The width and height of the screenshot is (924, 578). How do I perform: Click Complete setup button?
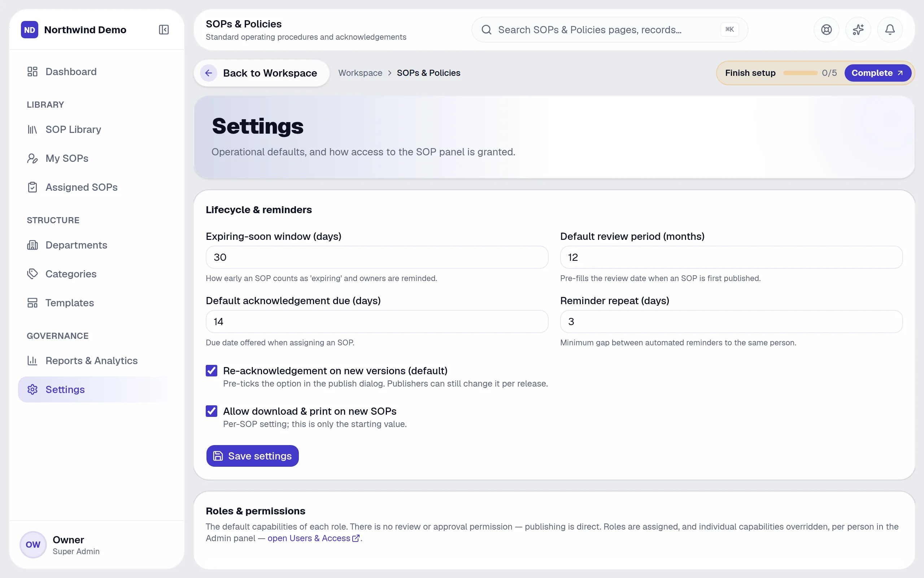point(877,73)
